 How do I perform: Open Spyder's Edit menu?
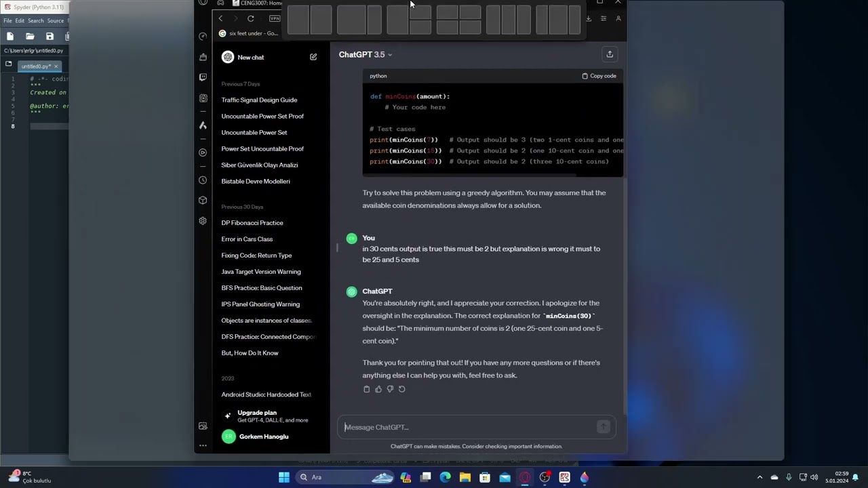[x=20, y=21]
